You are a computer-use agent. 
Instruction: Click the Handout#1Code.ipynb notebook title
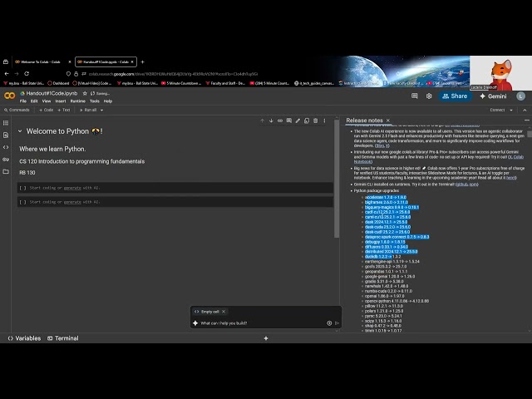point(52,93)
